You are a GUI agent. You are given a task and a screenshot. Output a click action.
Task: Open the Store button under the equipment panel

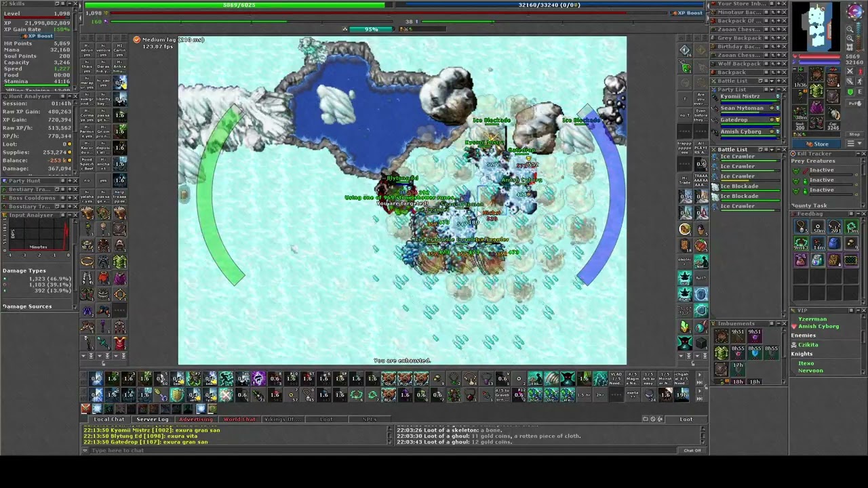(816, 144)
